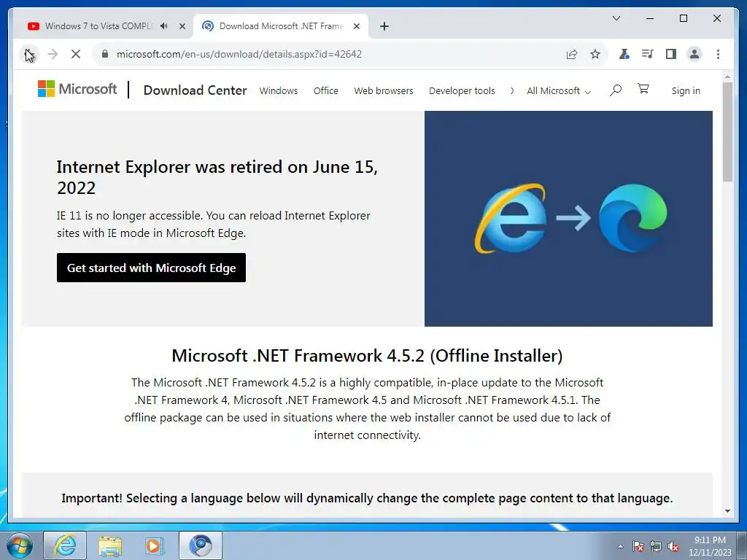Click the forward navigation arrow
747x560 pixels.
click(53, 54)
